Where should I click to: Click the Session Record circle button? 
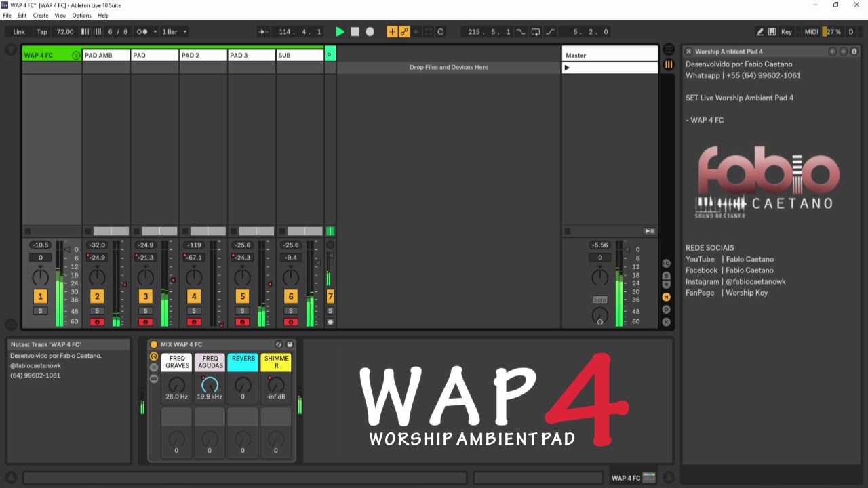[x=441, y=32]
